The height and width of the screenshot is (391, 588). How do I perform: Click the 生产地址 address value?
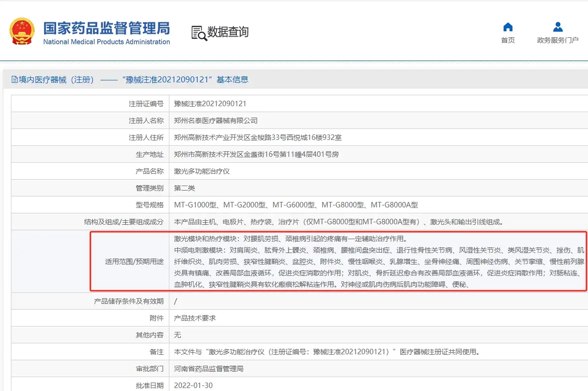256,154
